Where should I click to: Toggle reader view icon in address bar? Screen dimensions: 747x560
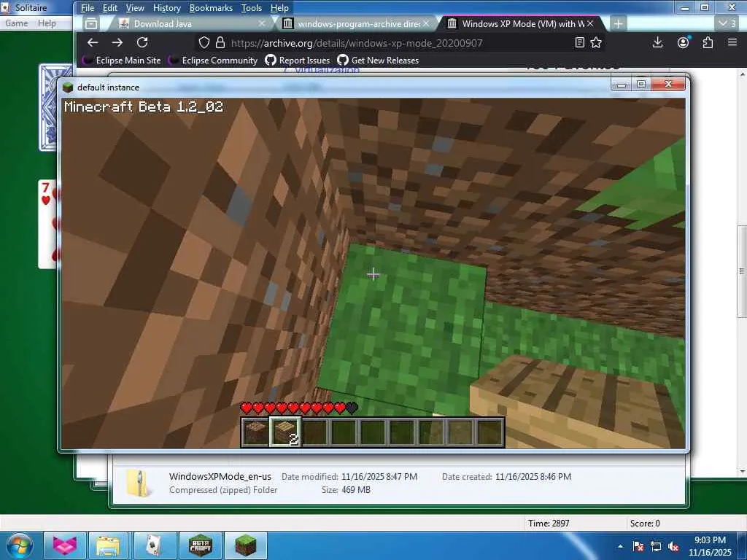[580, 43]
